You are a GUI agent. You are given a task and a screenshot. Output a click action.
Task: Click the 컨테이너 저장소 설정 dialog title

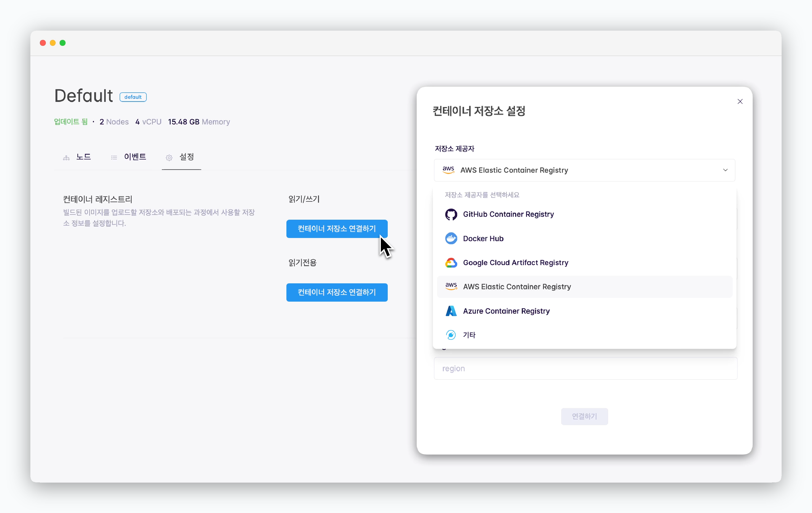coord(479,111)
